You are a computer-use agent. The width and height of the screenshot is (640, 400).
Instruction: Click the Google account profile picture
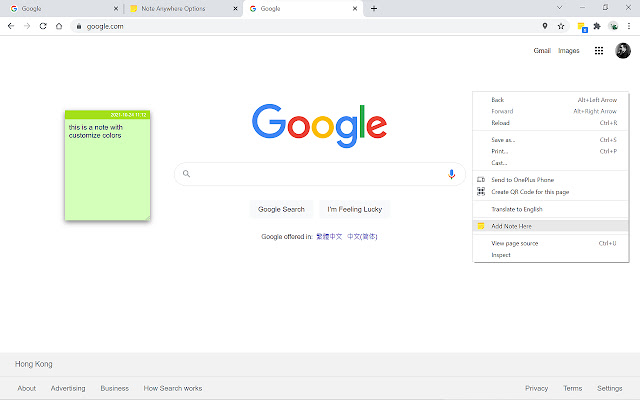point(622,50)
